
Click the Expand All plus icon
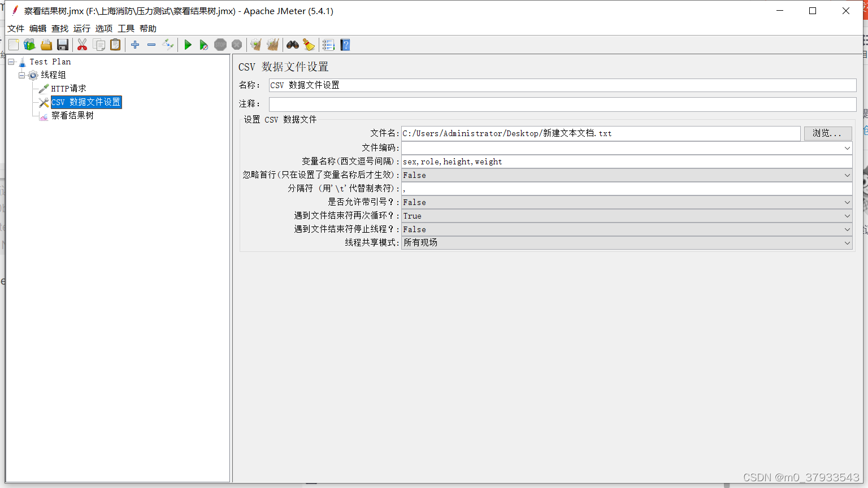pyautogui.click(x=135, y=45)
